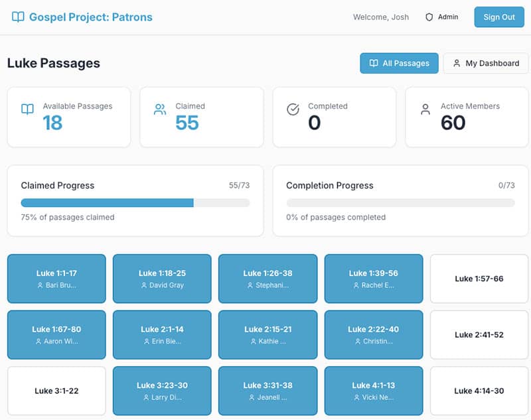Click the Completed checkmark circle icon
The image size is (531, 420).
tap(293, 109)
